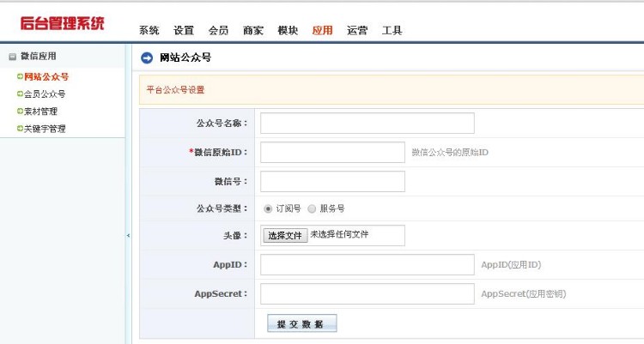Select 网站公众号 in sidebar
Image resolution: width=644 pixels, height=344 pixels.
pos(46,76)
